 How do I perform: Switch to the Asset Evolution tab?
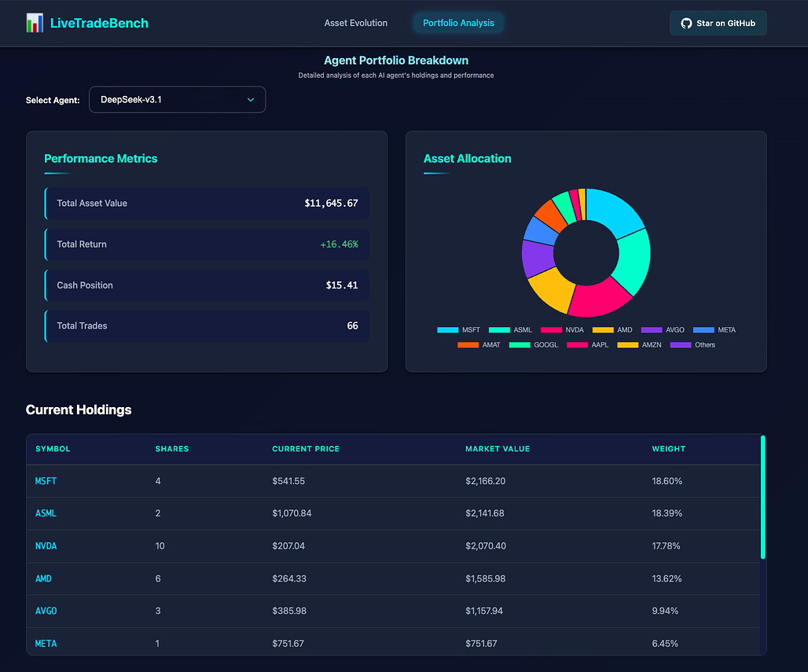[355, 24]
